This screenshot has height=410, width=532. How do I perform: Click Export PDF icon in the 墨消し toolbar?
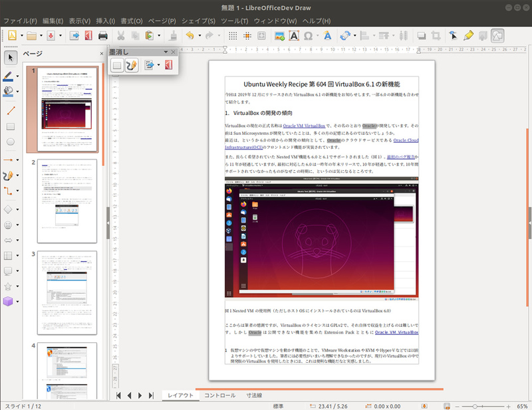click(x=169, y=64)
